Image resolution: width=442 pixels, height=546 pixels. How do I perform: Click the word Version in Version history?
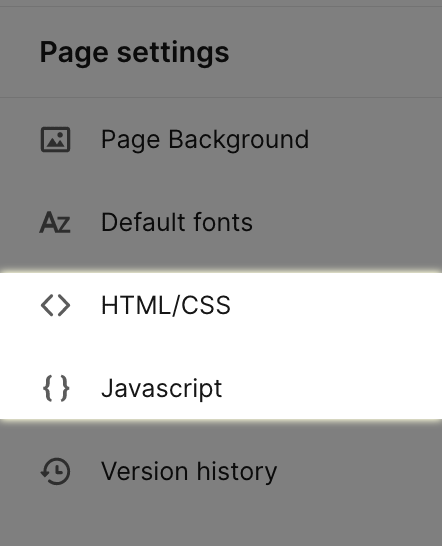point(145,471)
